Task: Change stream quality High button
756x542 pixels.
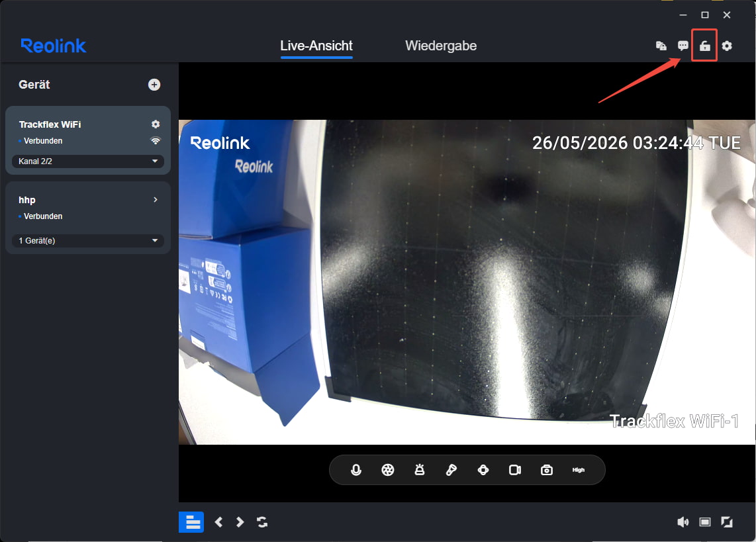Action: click(578, 470)
